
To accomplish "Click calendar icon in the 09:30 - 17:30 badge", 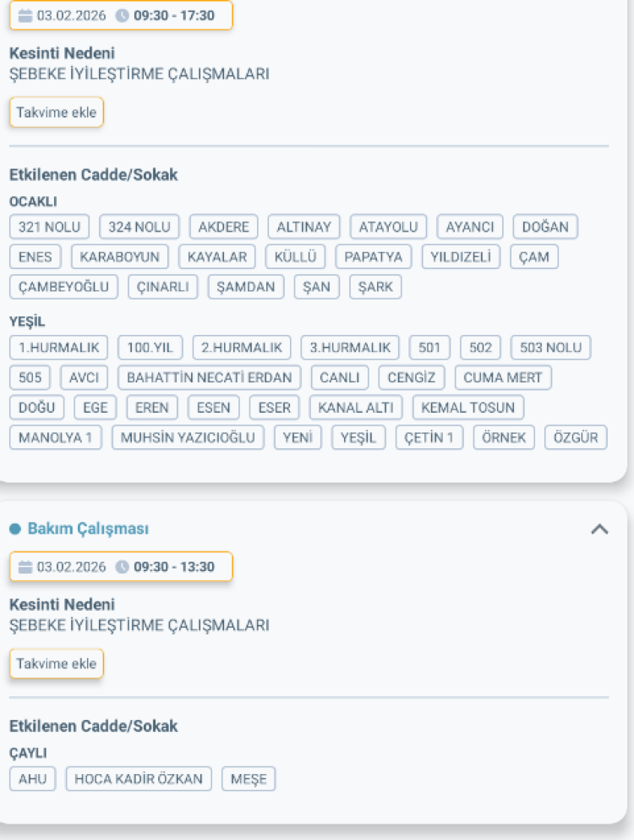I will 25,15.
